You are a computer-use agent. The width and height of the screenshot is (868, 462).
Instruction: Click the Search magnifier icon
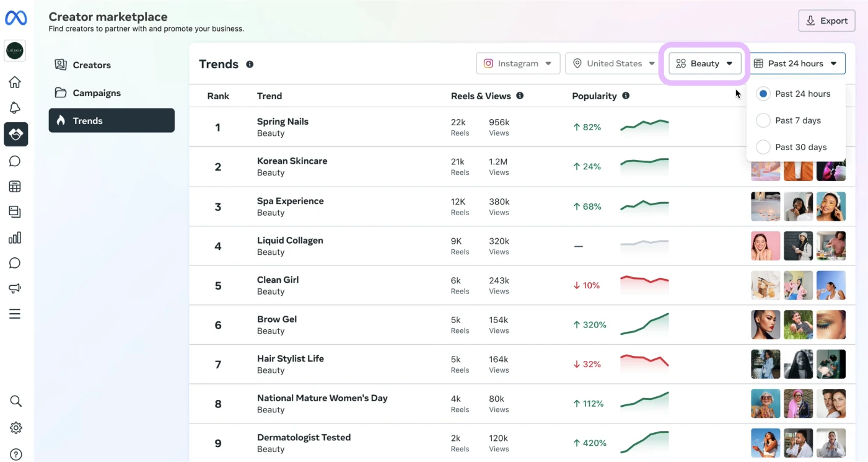point(15,401)
